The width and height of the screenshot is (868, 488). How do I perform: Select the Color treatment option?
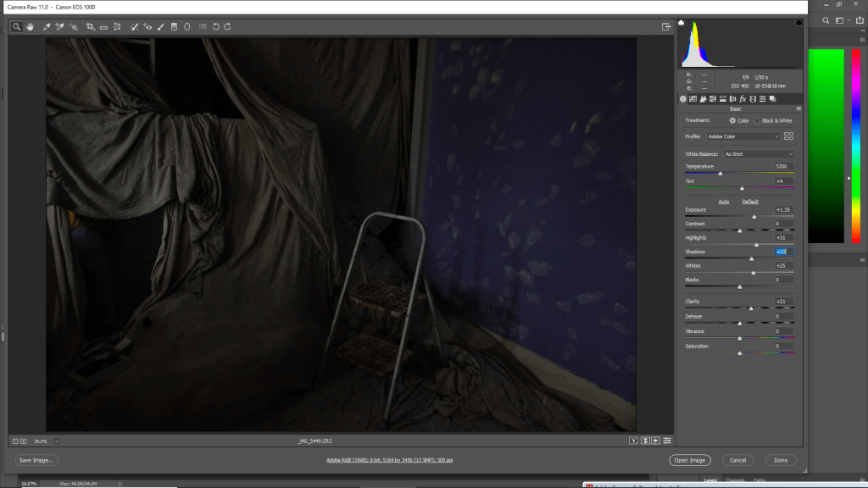pos(733,121)
